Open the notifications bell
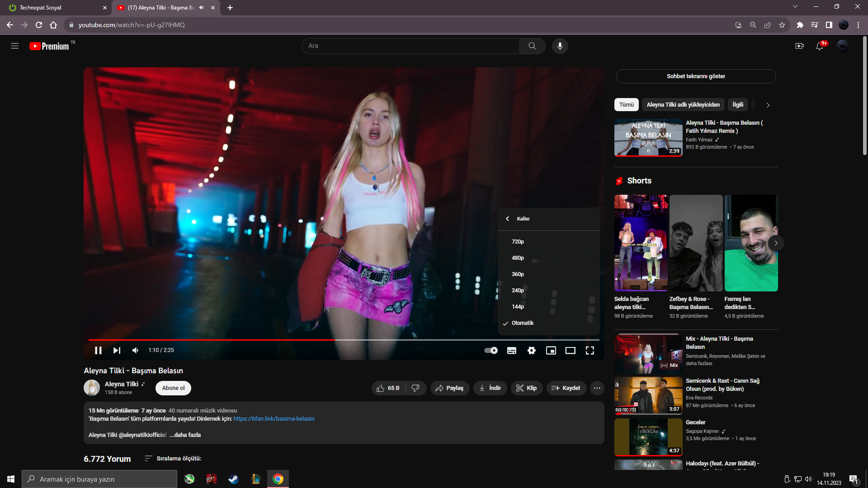868x488 pixels. [819, 46]
